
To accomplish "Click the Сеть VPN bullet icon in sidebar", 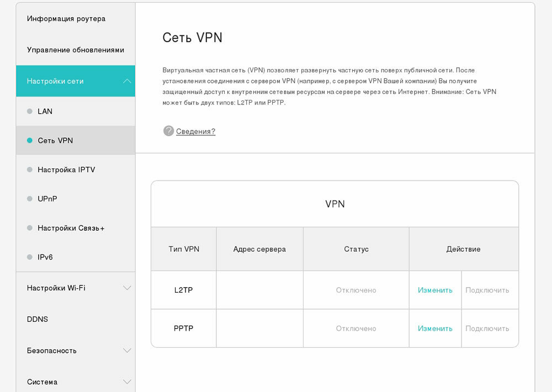I will [30, 141].
